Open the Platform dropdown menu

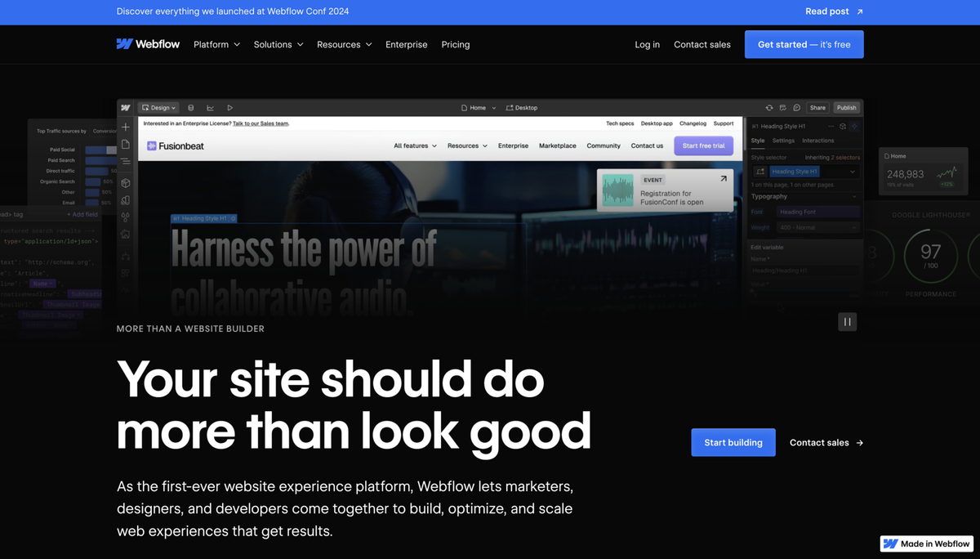(217, 44)
